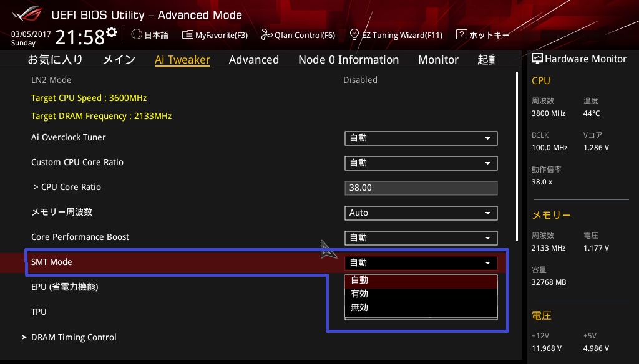Switch to the メイン tab
Screen dimensions: 639x364
tap(119, 60)
